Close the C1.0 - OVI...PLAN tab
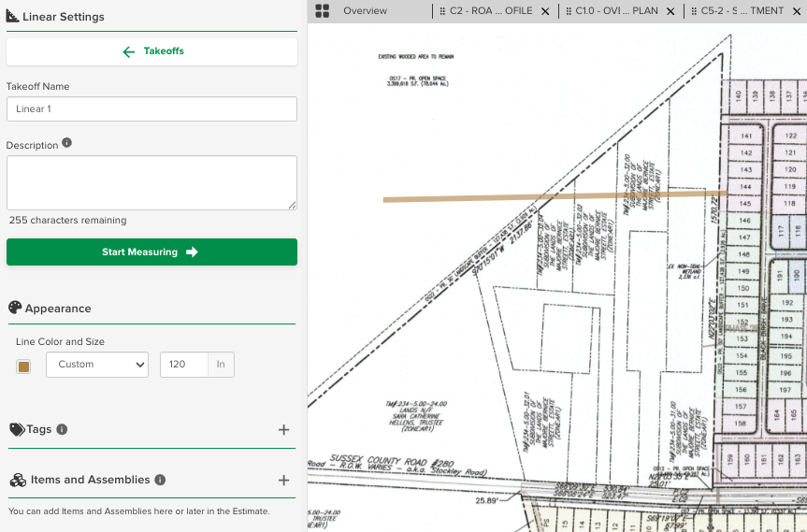Screen dimensions: 807x532 pyautogui.click(x=670, y=11)
